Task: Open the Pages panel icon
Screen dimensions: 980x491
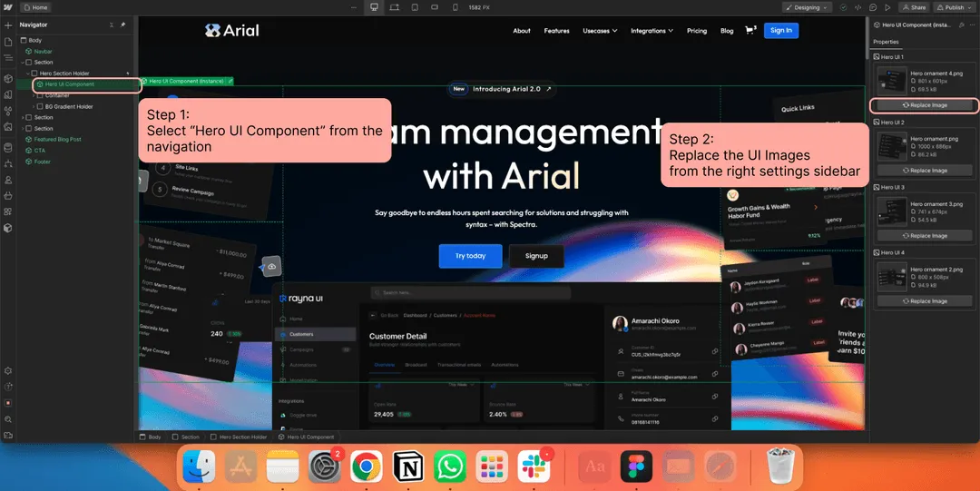Action: click(7, 42)
